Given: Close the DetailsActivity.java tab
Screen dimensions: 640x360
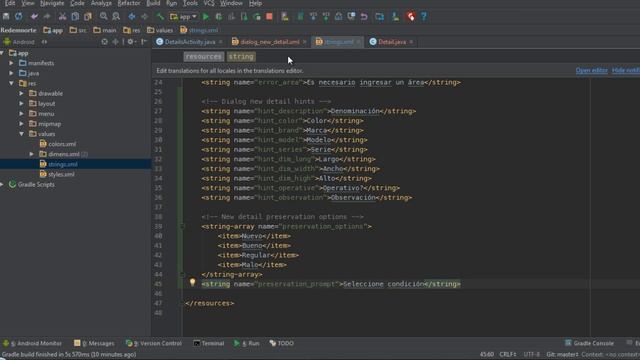Looking at the screenshot, I should click(x=221, y=42).
